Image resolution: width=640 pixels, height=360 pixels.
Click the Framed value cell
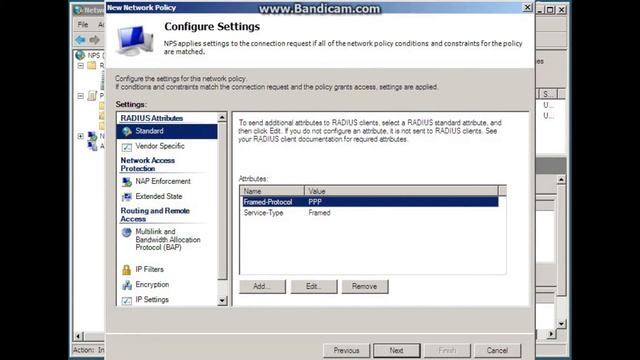coord(319,213)
